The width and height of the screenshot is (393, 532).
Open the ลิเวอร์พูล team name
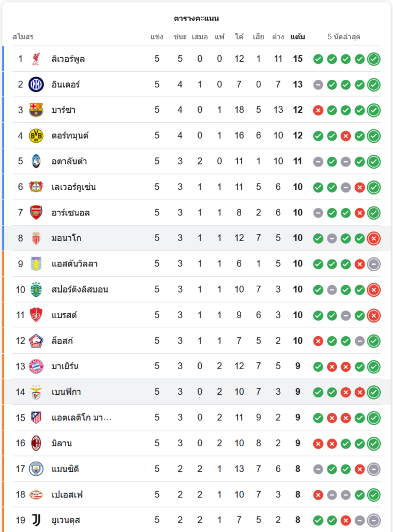[68, 59]
